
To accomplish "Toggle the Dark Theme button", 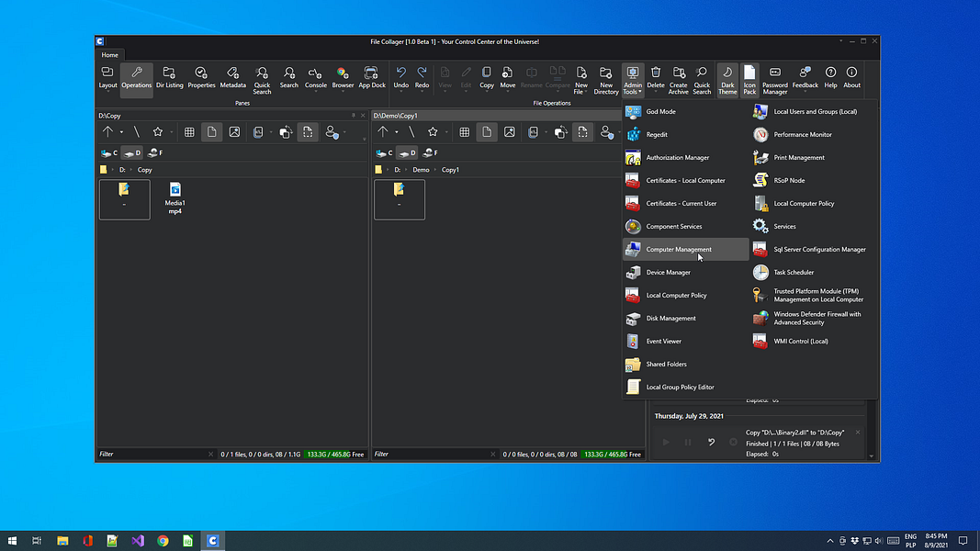I will tap(727, 79).
